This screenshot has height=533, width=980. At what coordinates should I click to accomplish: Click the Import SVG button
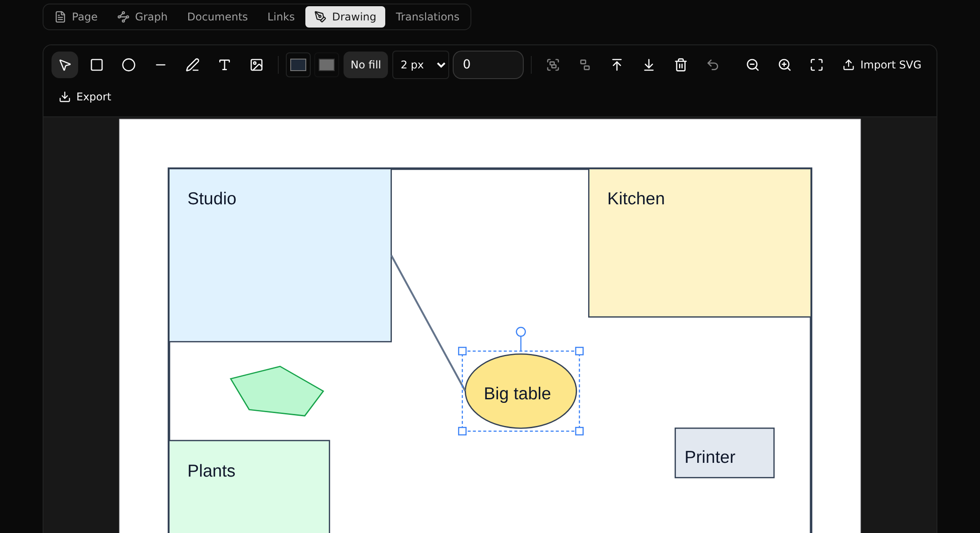point(882,65)
